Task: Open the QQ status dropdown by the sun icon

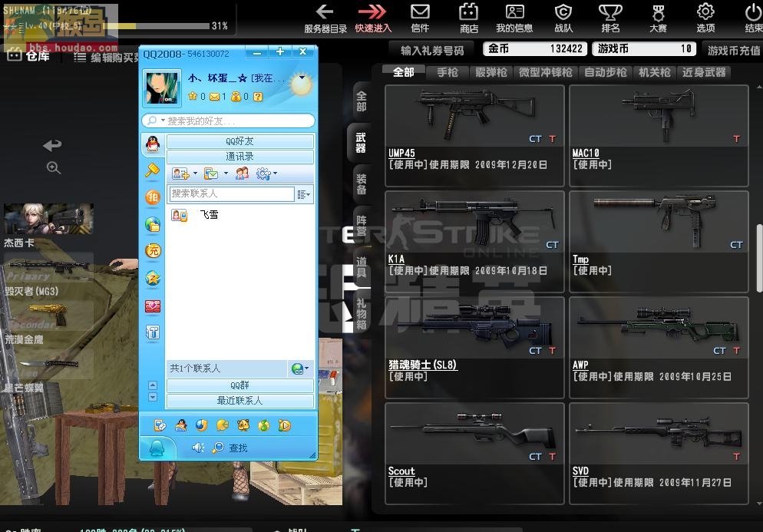Action: pos(302,78)
